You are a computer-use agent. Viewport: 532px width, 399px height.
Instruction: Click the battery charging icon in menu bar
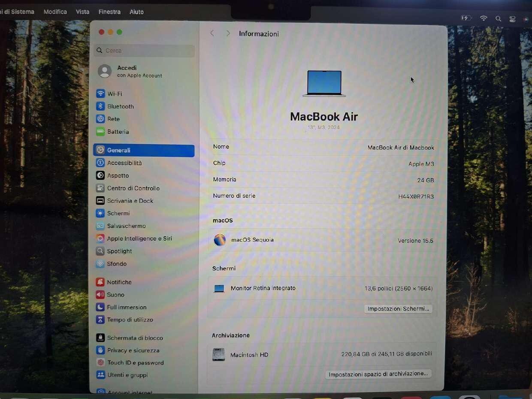point(466,18)
